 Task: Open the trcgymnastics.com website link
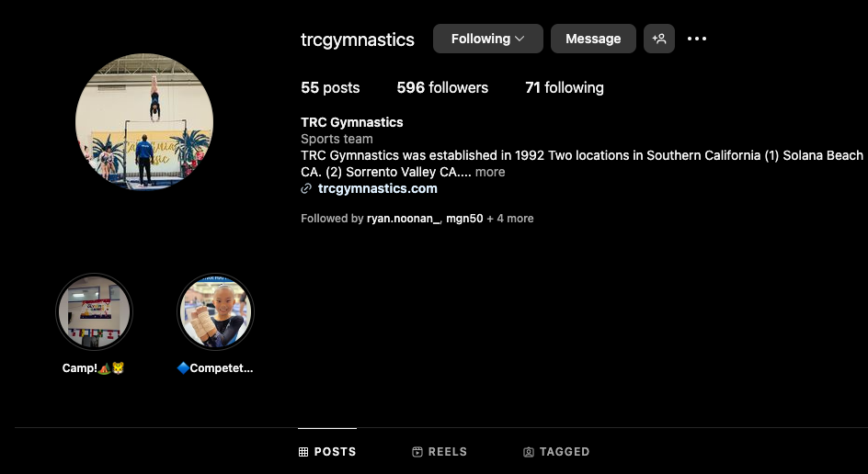coord(378,188)
